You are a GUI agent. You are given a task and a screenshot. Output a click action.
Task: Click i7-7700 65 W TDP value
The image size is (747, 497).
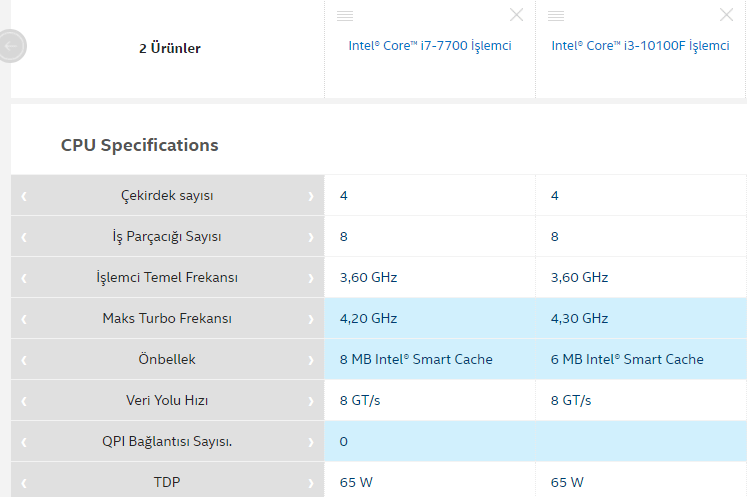[356, 482]
